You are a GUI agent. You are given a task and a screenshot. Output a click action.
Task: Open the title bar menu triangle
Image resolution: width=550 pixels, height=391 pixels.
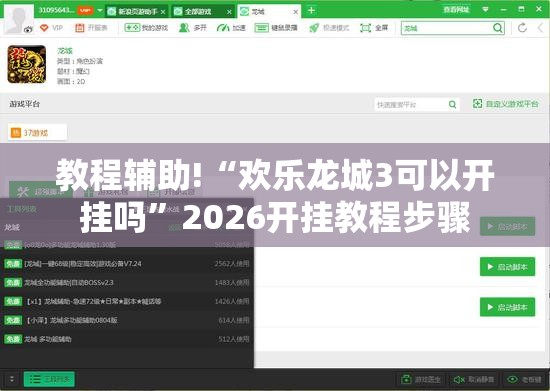tap(485, 9)
